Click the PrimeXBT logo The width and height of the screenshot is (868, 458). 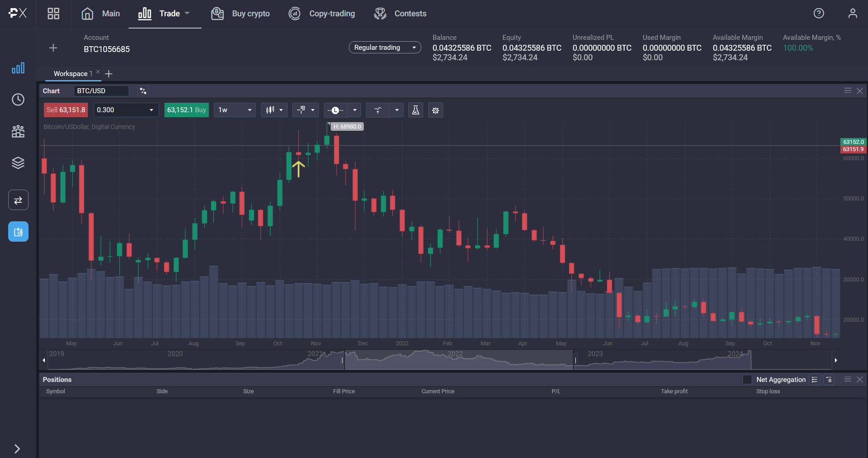[18, 13]
